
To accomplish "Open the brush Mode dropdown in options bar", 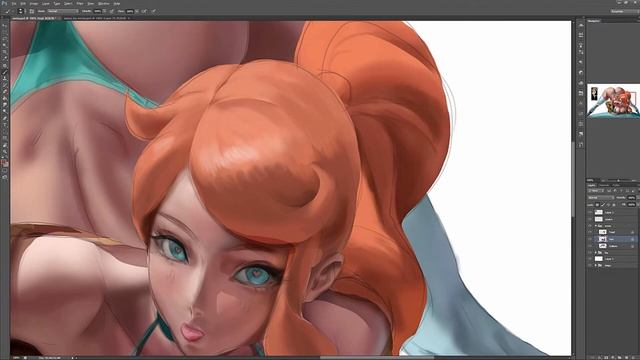I will pyautogui.click(x=63, y=11).
